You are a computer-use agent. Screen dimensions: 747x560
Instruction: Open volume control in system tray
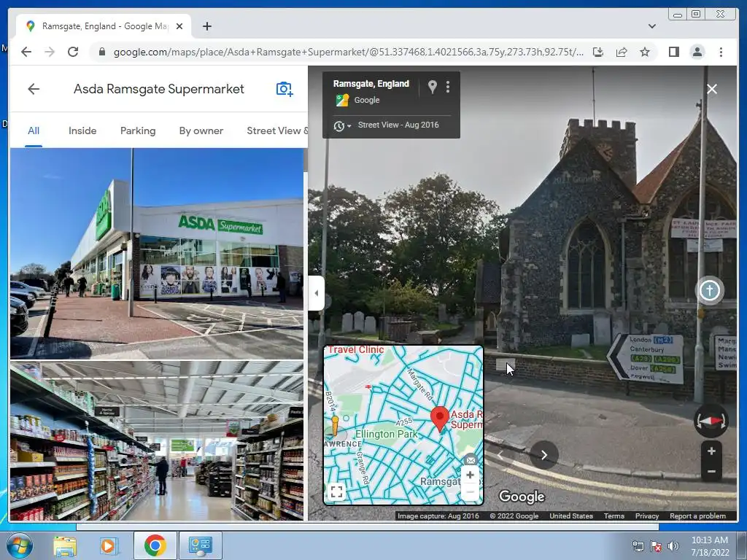click(x=673, y=546)
